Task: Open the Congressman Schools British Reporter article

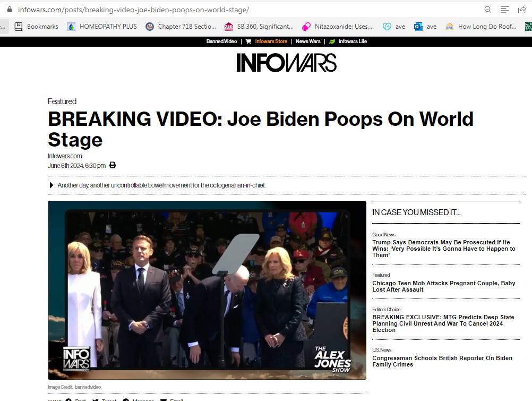Action: click(442, 361)
